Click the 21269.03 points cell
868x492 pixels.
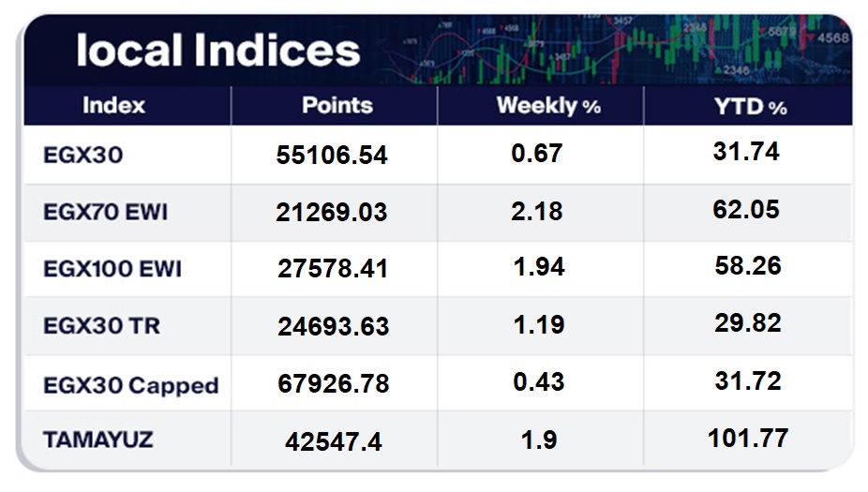click(x=332, y=212)
